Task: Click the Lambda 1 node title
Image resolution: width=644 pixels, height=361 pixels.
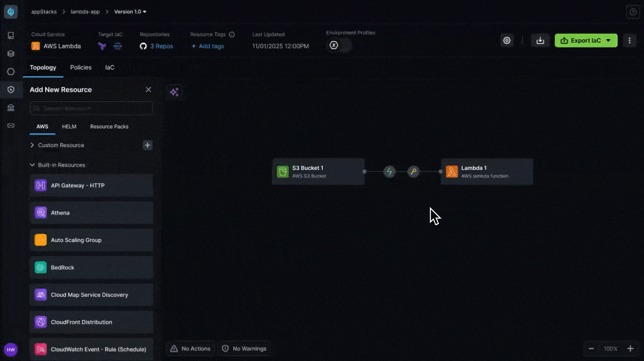Action: pyautogui.click(x=474, y=168)
